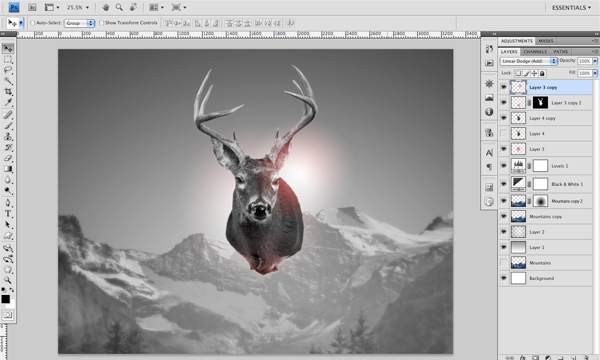The image size is (600, 360).
Task: Switch to the Channels tab
Action: click(535, 52)
